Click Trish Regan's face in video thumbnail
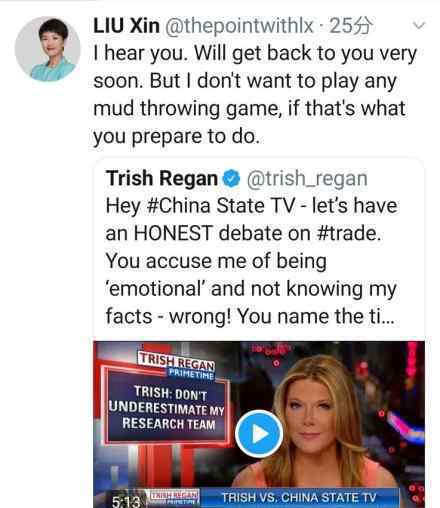 pyautogui.click(x=313, y=413)
